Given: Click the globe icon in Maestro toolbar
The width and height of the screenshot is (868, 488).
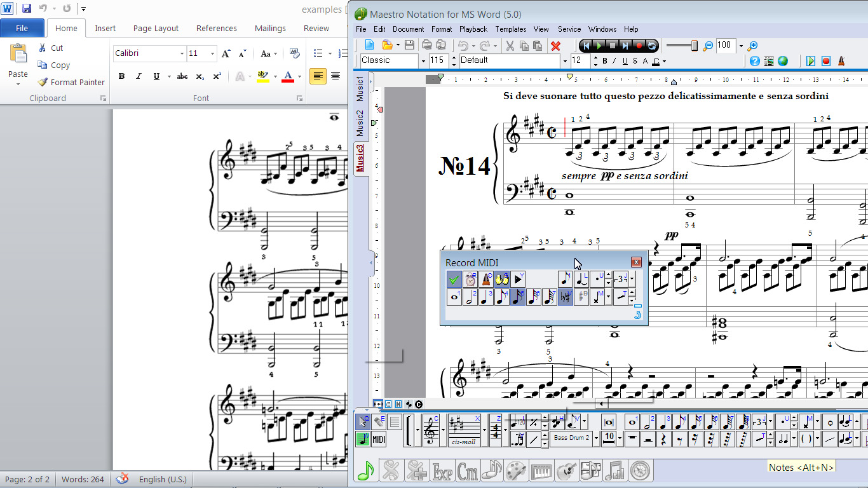Looking at the screenshot, I should pyautogui.click(x=783, y=61).
